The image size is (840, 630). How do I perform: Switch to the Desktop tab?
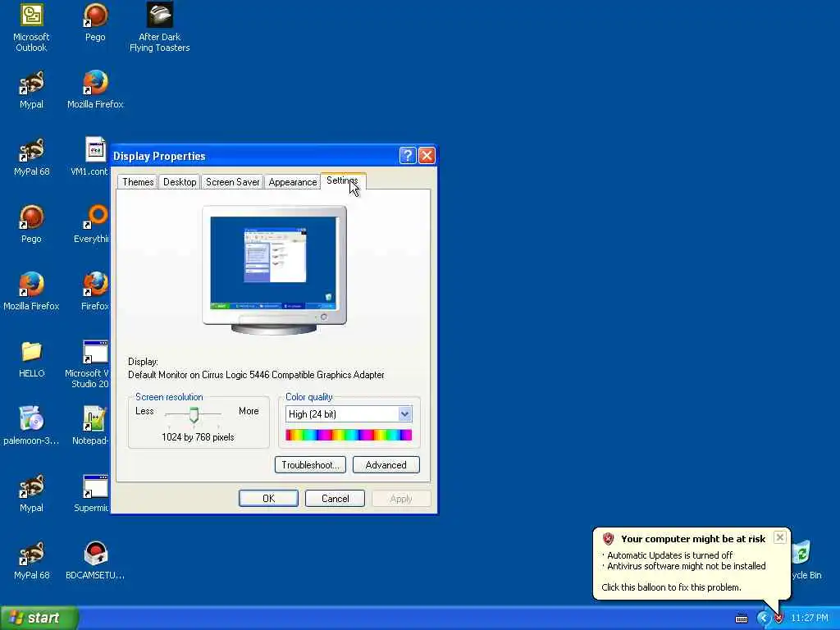click(180, 182)
